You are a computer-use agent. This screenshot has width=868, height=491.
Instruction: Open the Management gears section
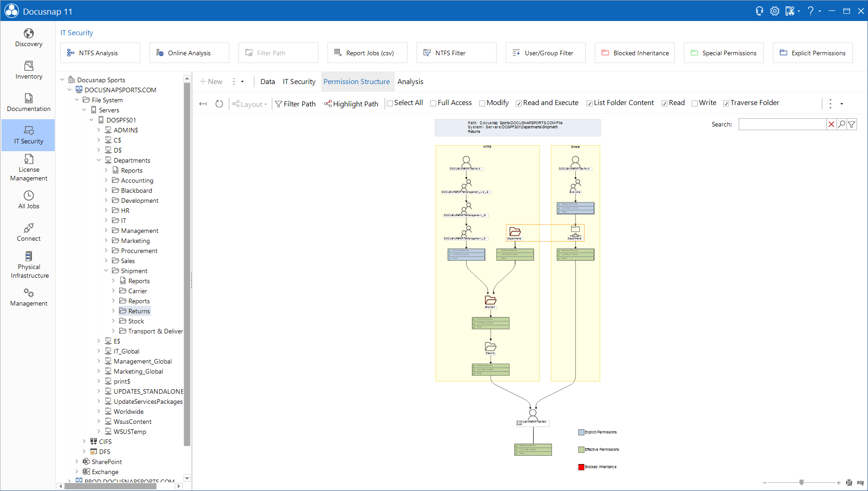(x=28, y=297)
